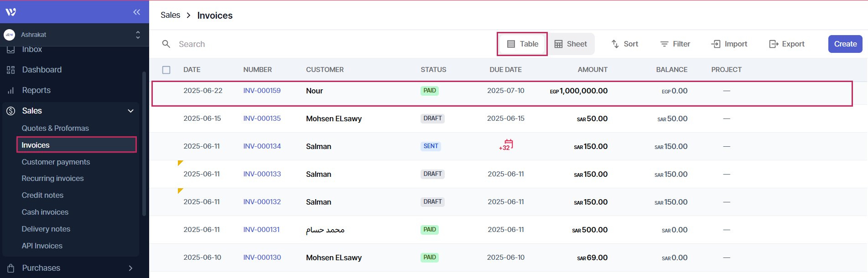Click the Import button
Image resolution: width=868 pixels, height=278 pixels.
point(729,44)
